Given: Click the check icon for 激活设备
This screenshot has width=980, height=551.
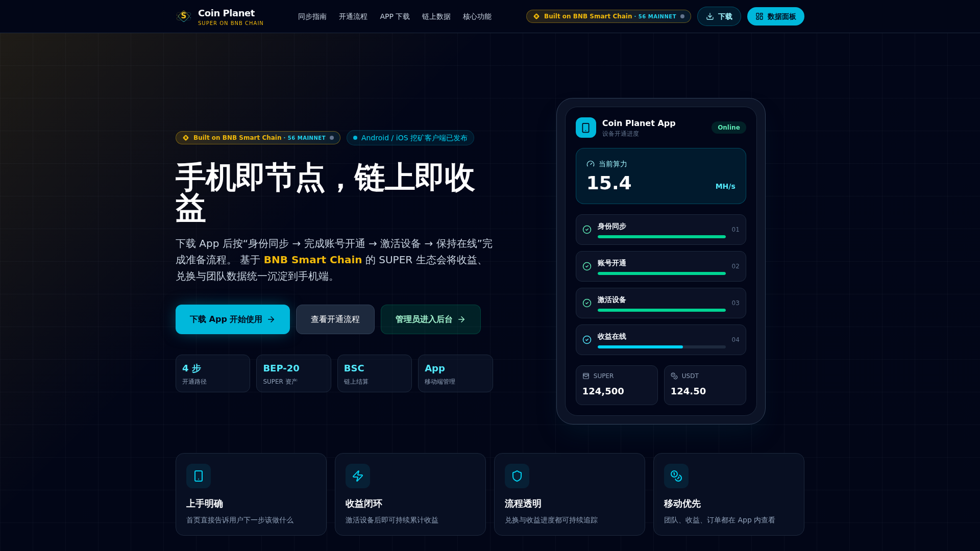Looking at the screenshot, I should pos(587,303).
